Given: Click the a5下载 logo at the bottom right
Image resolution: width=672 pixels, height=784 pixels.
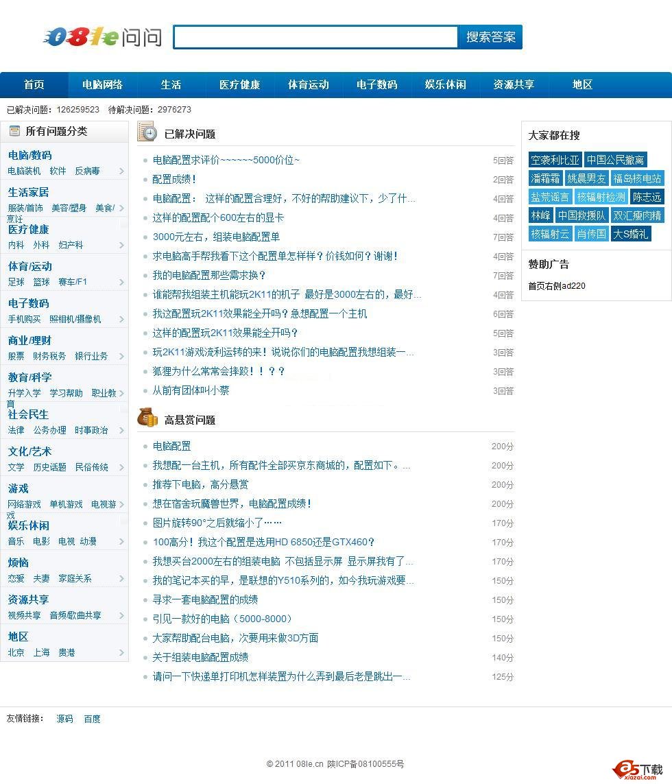Looking at the screenshot, I should coord(638,770).
